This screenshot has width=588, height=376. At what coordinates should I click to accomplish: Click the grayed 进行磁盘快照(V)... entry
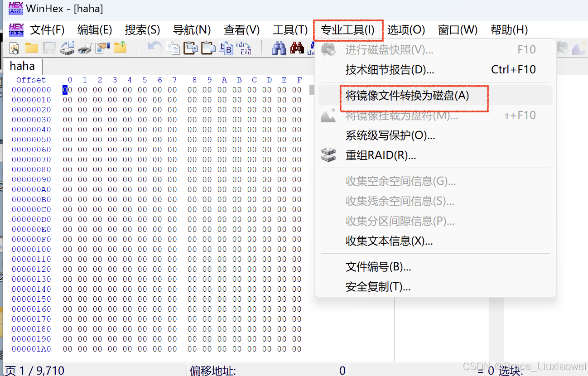click(435, 50)
